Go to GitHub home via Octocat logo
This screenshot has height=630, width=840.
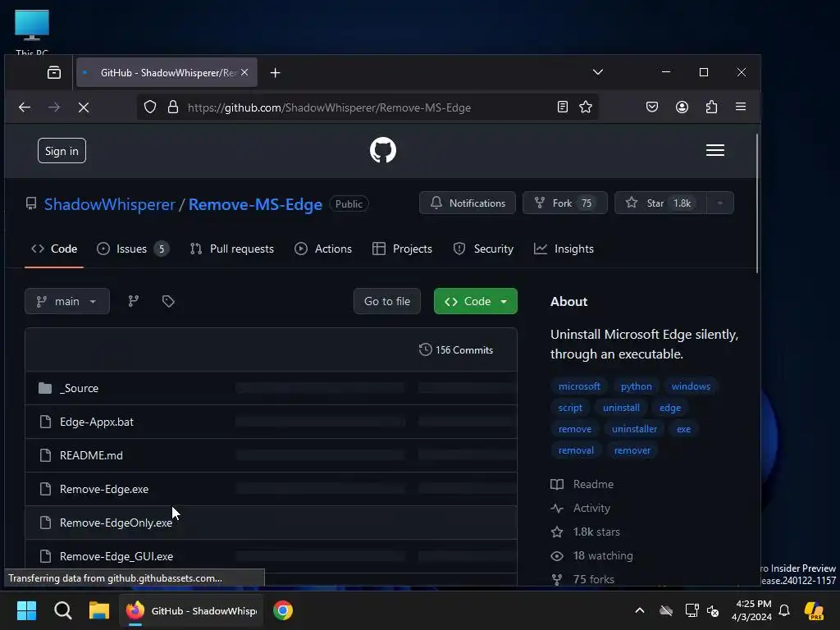point(383,150)
